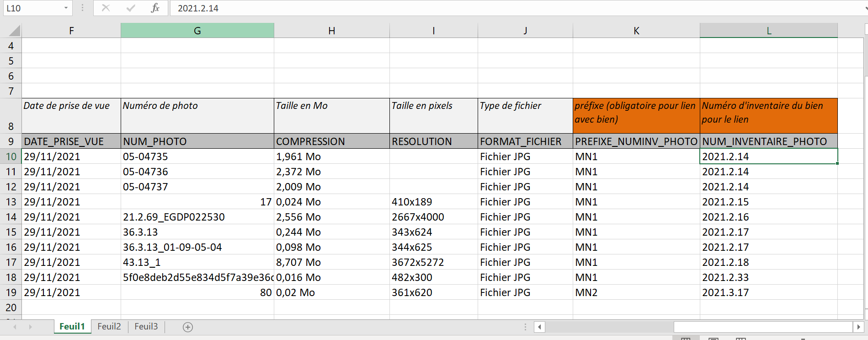Select row 19 header
The image size is (868, 340).
11,292
